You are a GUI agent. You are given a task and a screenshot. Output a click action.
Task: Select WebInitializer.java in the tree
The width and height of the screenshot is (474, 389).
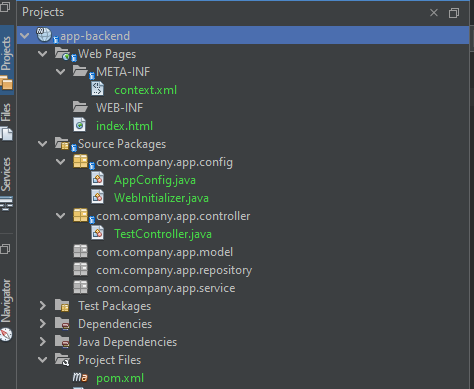coord(161,198)
